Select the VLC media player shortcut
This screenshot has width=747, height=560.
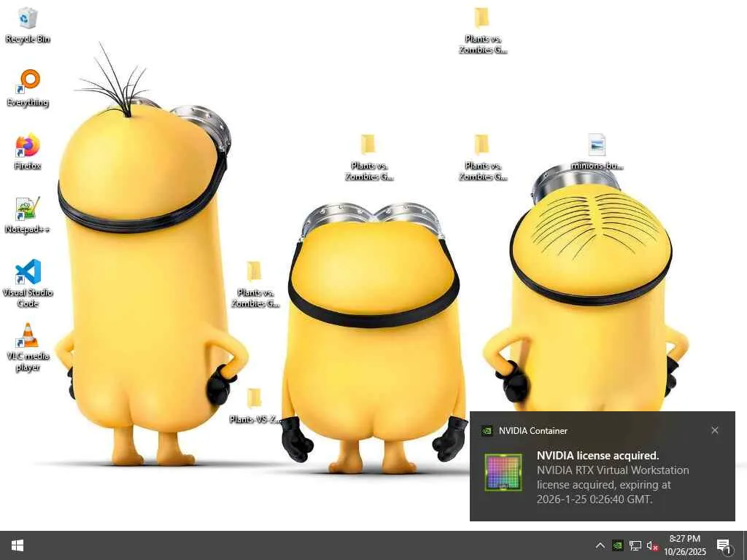[28, 348]
